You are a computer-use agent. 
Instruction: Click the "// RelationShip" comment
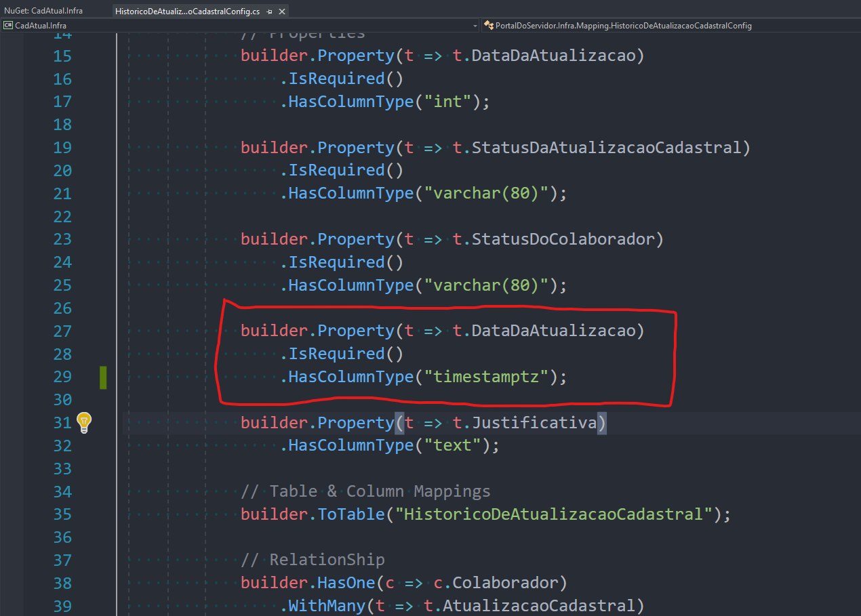(x=313, y=560)
